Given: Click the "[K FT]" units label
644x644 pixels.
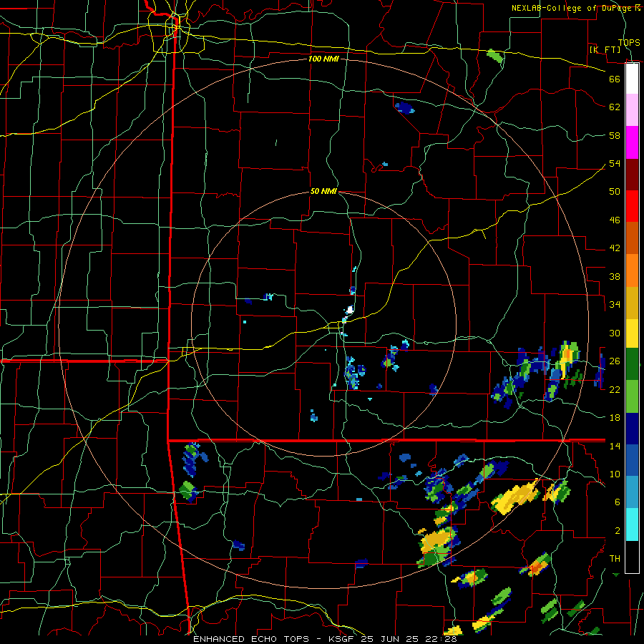Looking at the screenshot, I should (x=605, y=49).
